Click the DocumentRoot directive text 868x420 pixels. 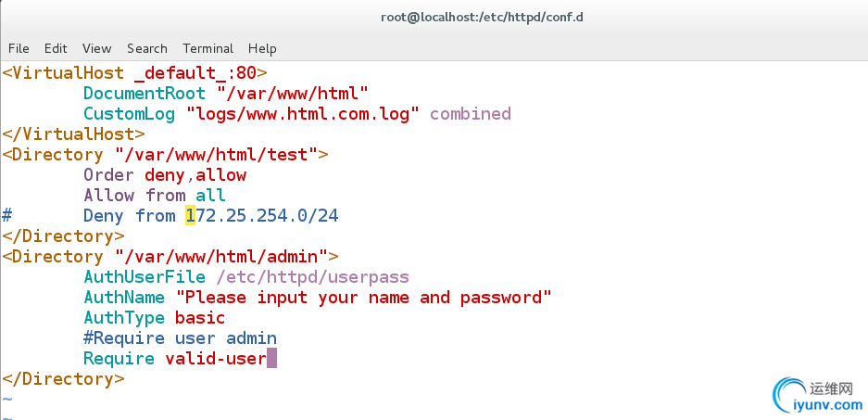pos(144,93)
